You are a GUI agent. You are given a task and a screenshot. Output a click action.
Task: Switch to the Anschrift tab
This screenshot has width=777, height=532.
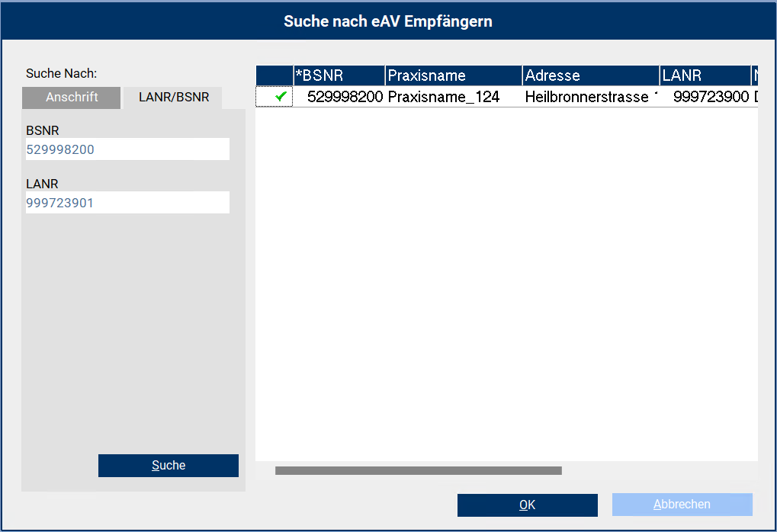[x=70, y=98]
